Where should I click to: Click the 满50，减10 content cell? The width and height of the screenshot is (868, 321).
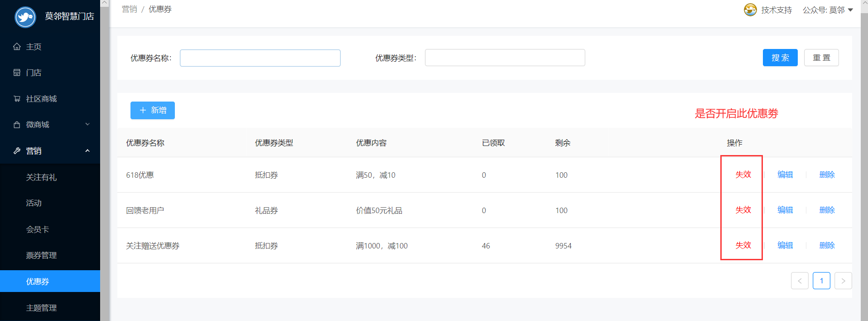[x=376, y=175]
